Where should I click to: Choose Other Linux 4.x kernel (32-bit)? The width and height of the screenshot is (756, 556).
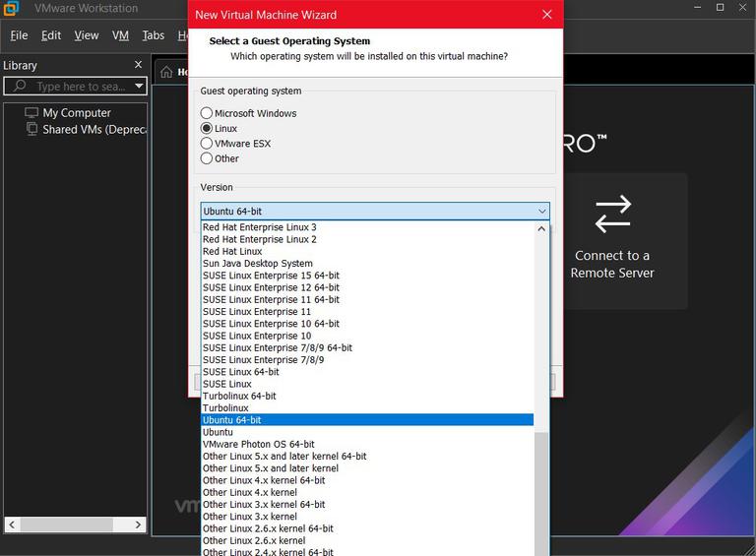[367, 492]
